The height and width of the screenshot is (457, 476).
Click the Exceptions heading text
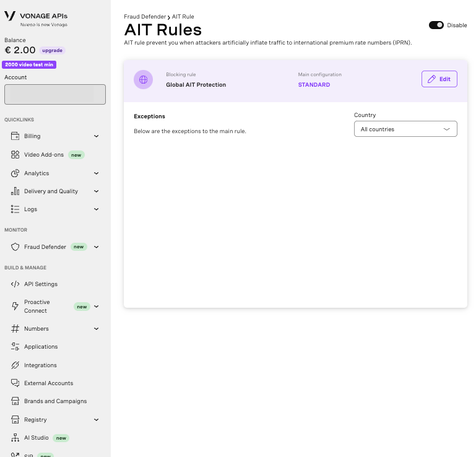pos(149,116)
